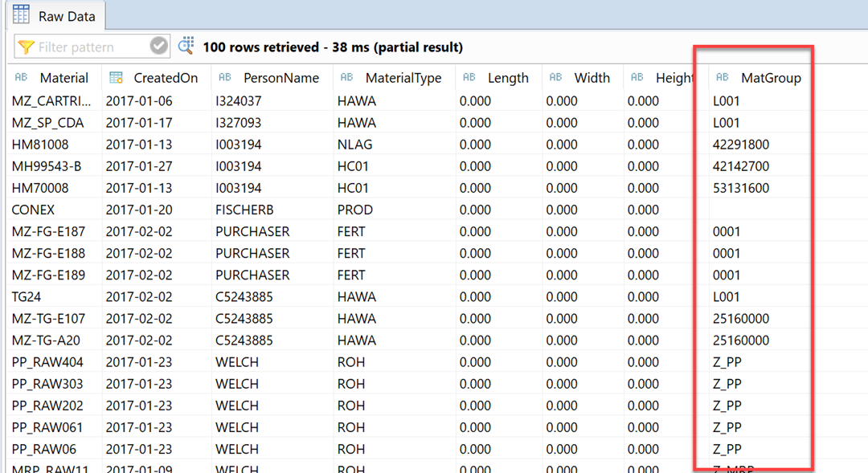The image size is (868, 473).
Task: Click the Material column header
Action: pyautogui.click(x=54, y=78)
